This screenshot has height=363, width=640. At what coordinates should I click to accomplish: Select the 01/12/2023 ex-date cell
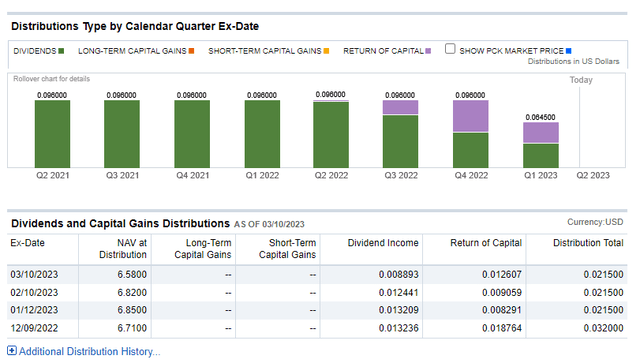[34, 310]
